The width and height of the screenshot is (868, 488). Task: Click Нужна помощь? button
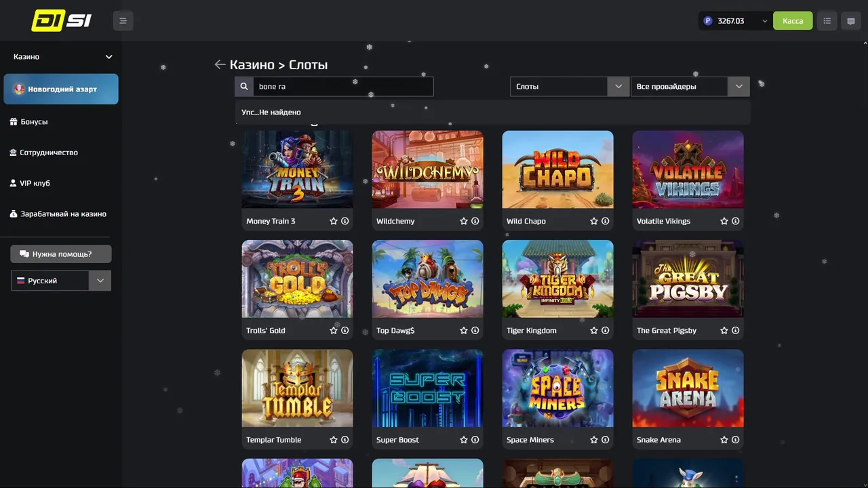coord(61,254)
